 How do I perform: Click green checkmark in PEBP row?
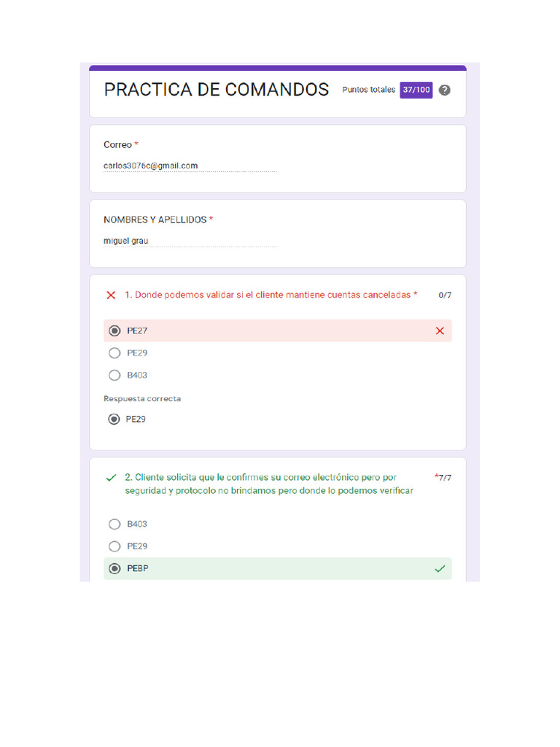coord(440,569)
